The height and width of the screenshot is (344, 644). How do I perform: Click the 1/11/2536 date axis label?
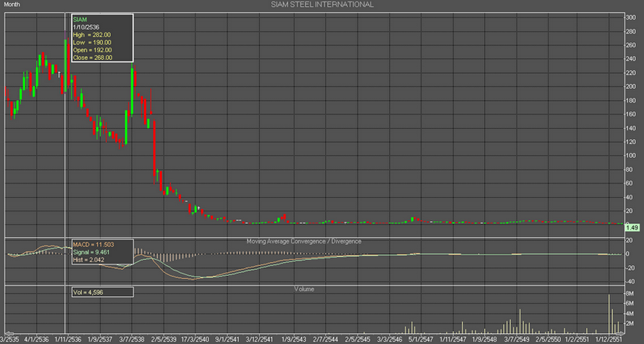(68, 340)
